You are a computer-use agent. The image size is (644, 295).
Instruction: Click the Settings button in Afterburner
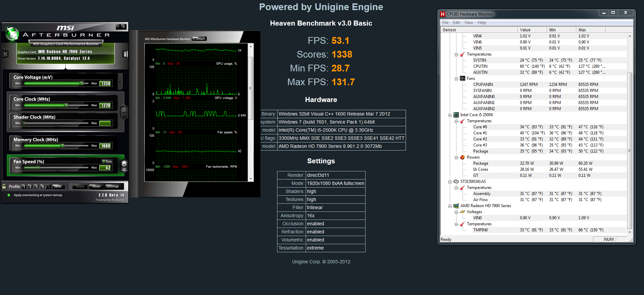click(112, 187)
